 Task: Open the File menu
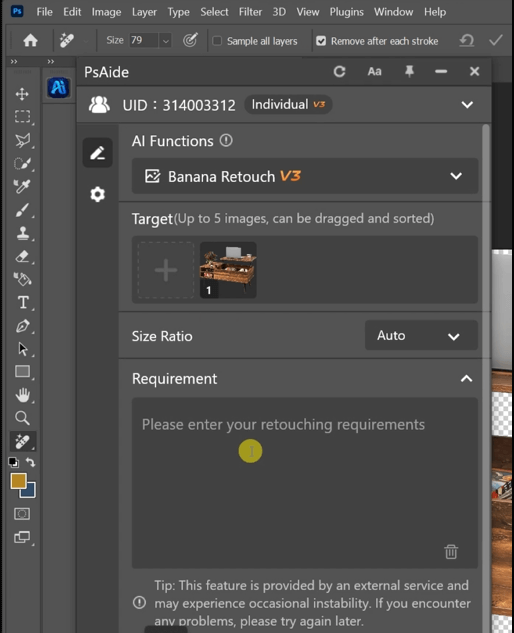44,12
